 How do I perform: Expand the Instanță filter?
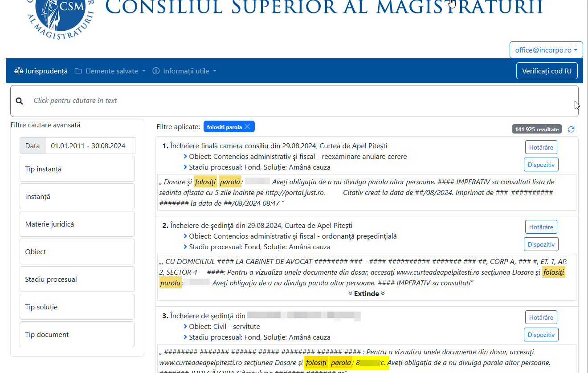77,197
